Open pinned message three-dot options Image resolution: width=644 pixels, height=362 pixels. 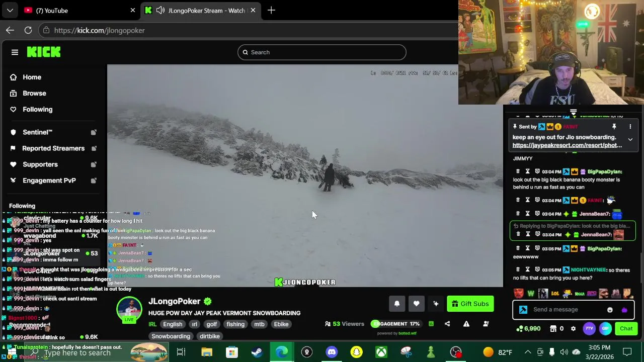pos(630,127)
